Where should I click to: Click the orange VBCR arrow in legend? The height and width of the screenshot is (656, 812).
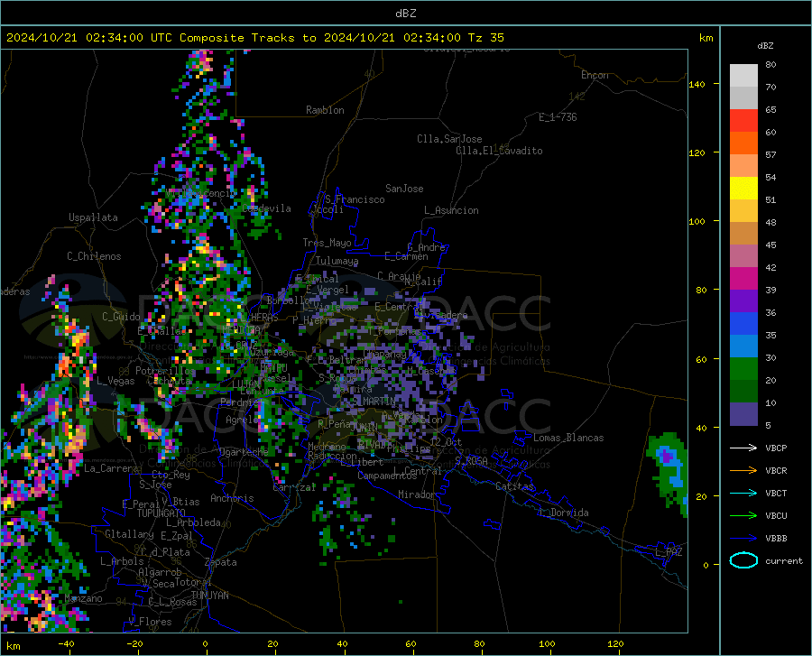pos(743,471)
